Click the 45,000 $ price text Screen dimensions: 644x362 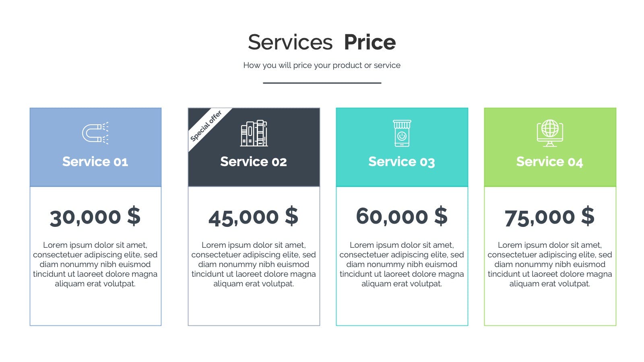(254, 217)
